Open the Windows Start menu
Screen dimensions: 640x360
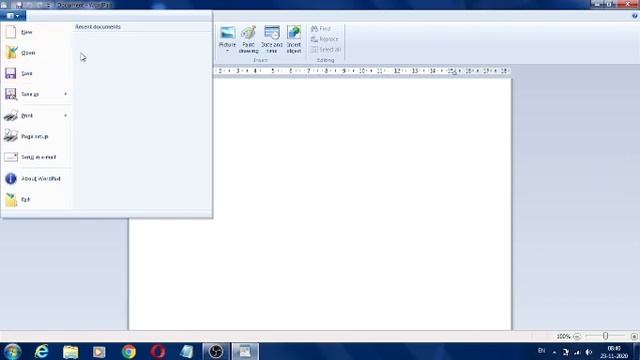[12, 351]
